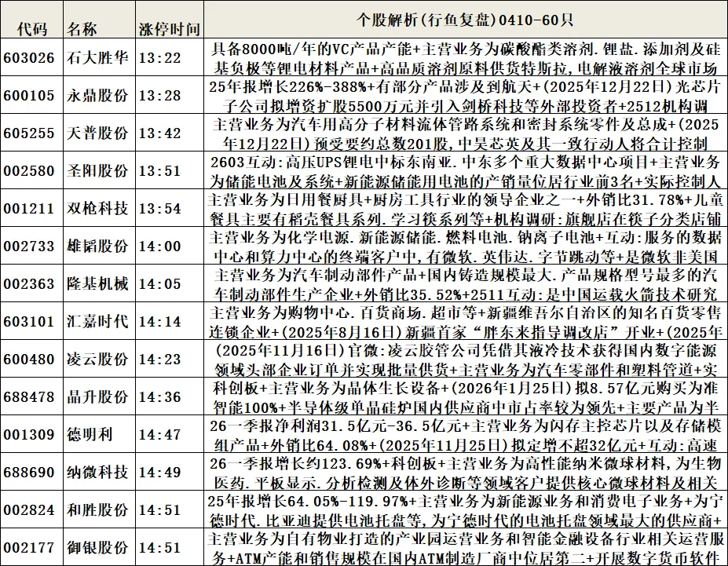Select stock code 688690
Image resolution: width=728 pixels, height=566 pixels.
pyautogui.click(x=29, y=473)
